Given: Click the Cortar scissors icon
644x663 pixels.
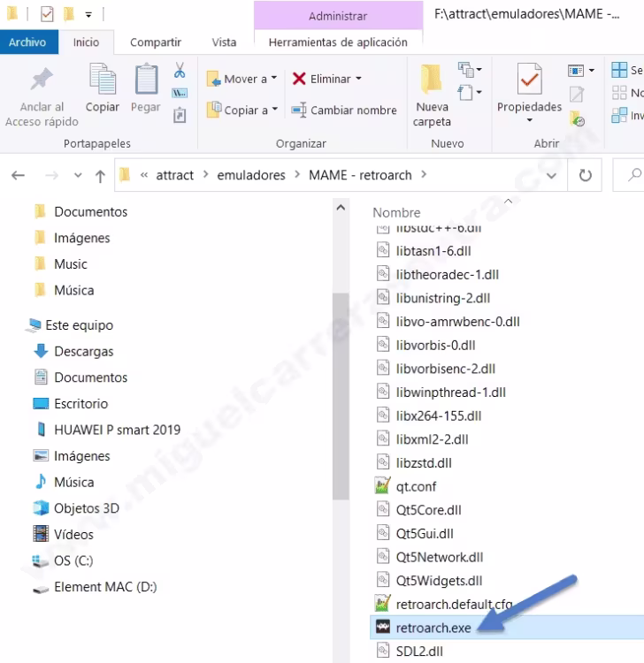Looking at the screenshot, I should [180, 70].
